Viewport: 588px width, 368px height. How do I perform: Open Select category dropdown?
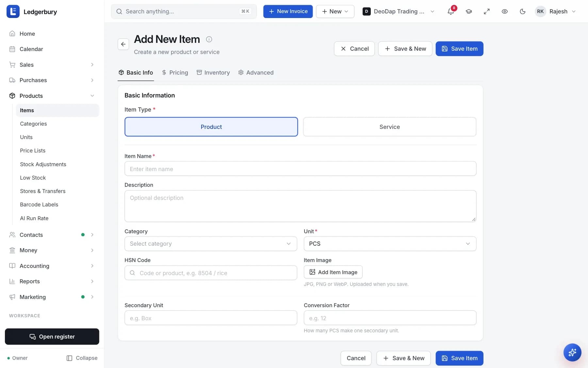point(211,244)
